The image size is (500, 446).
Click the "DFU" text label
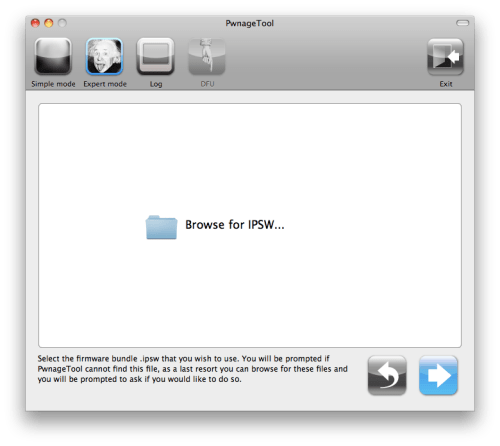pyautogui.click(x=207, y=84)
